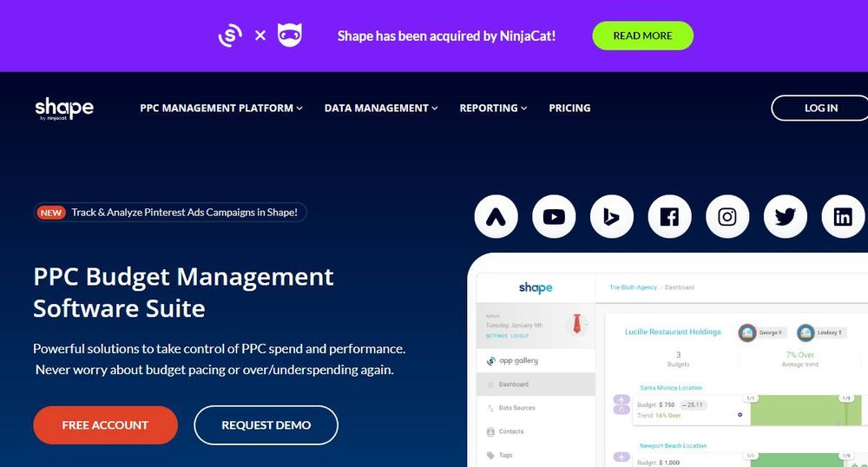Click the red tie avatar in dashboard sidebar

[x=577, y=323]
